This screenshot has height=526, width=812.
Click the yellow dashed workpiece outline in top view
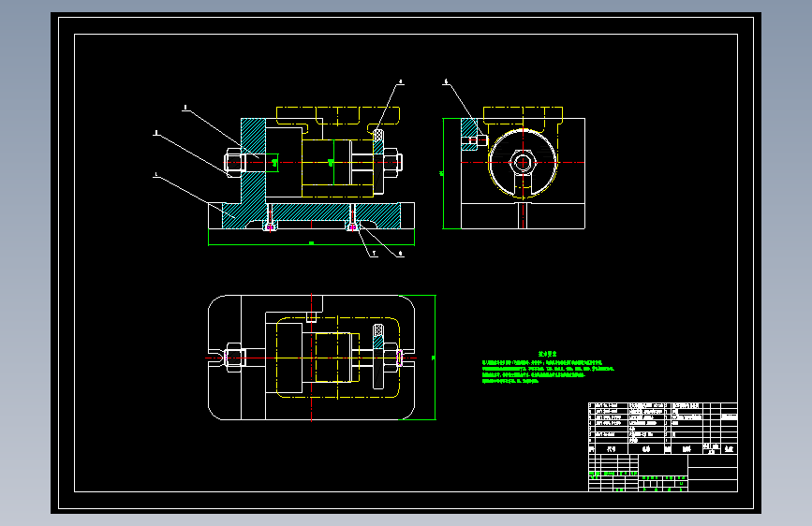[x=338, y=358]
